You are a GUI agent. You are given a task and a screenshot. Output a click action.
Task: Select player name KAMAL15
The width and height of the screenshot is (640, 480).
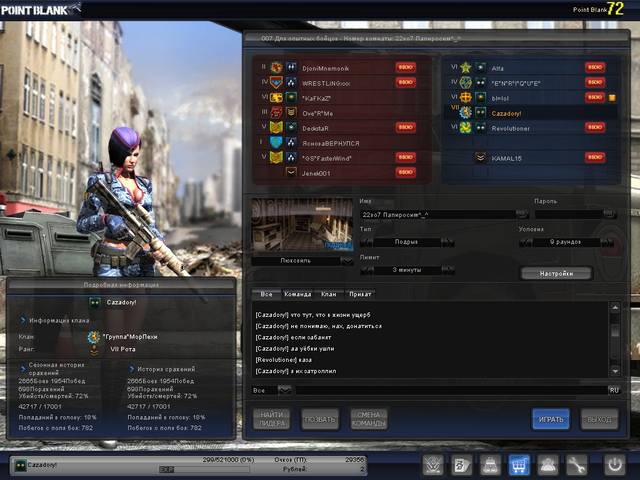click(x=507, y=158)
